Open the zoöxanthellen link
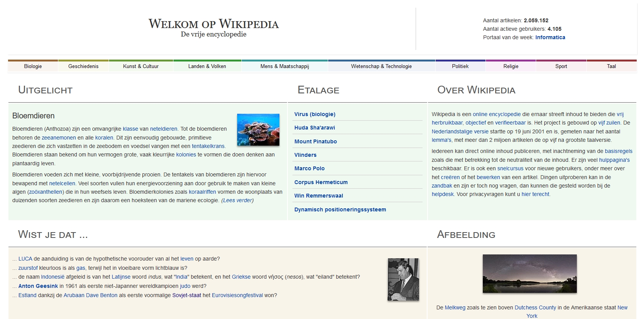Viewport: 644px width, 319px height. tap(46, 192)
